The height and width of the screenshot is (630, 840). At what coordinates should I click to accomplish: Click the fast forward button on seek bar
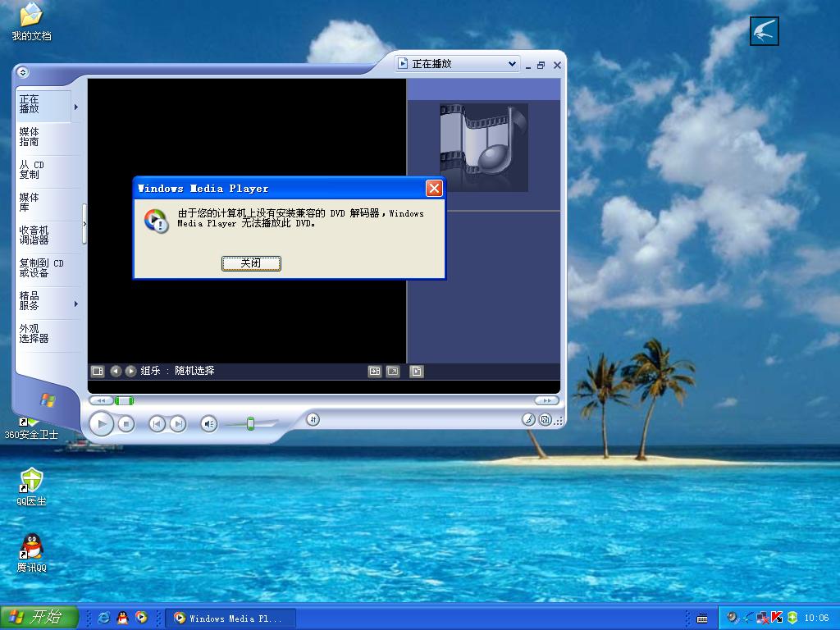(x=546, y=400)
